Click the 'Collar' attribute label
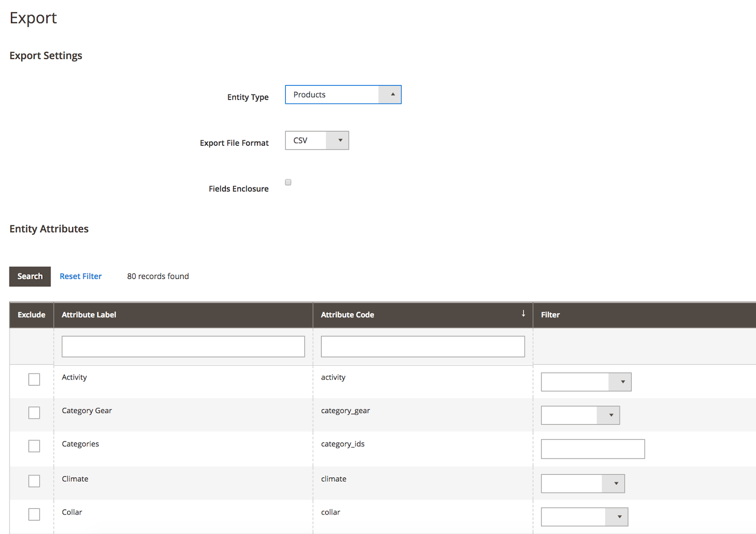Viewport: 756px width, 534px height. coord(72,512)
